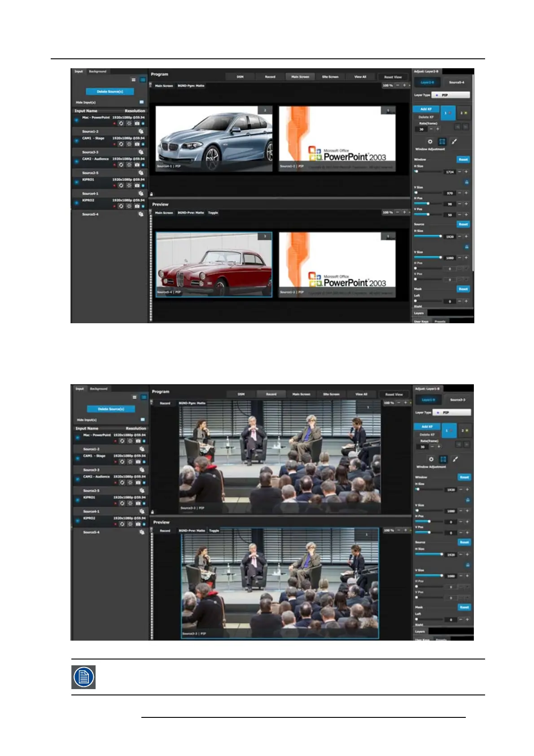Screen dimensions: 534x756
Task: Toggle aspect lock below H Size 1724
Action: (x=467, y=182)
